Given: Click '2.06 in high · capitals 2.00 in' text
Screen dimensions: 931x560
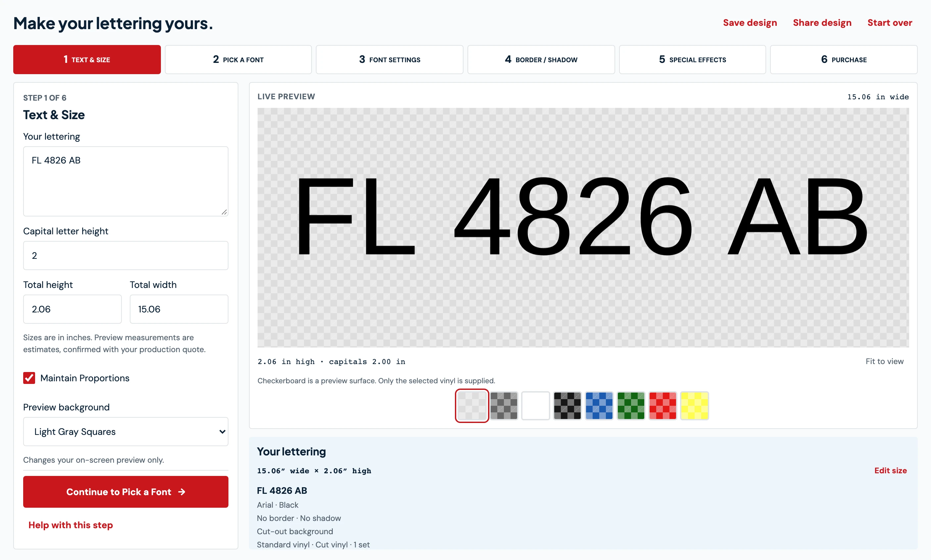Looking at the screenshot, I should tap(331, 361).
